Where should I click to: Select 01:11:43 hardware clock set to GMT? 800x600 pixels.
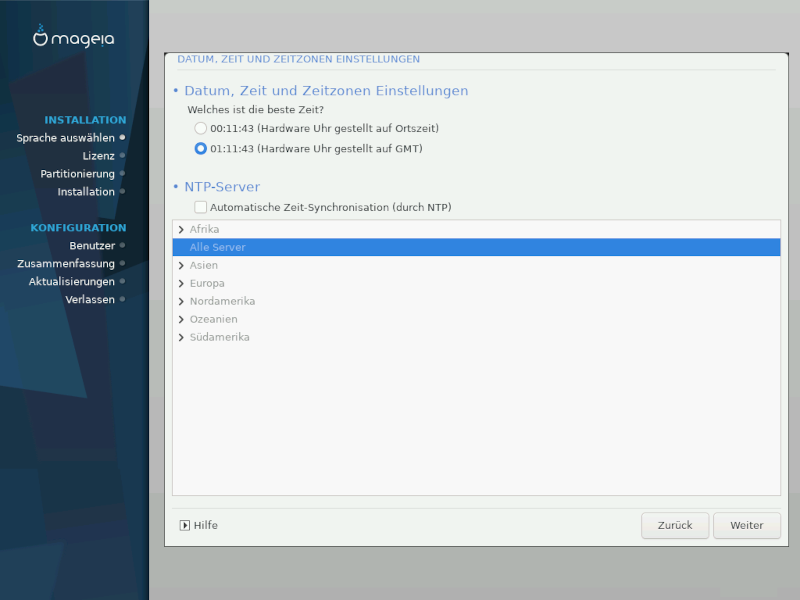click(x=201, y=149)
